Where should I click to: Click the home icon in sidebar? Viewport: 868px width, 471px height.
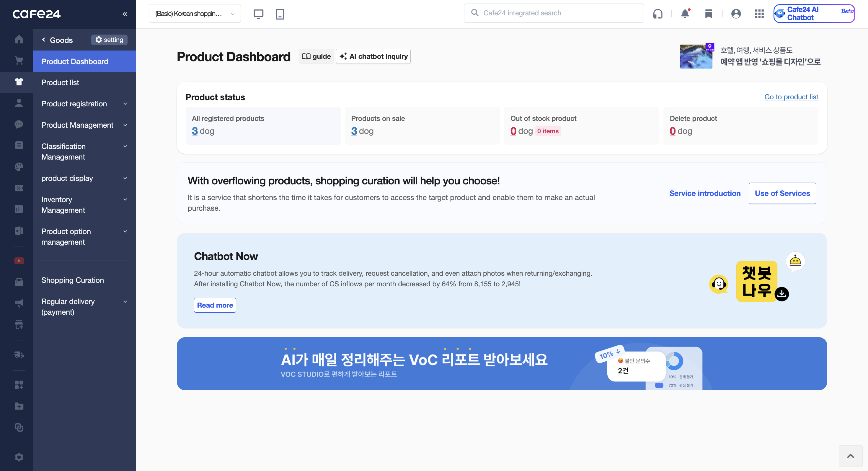point(19,39)
